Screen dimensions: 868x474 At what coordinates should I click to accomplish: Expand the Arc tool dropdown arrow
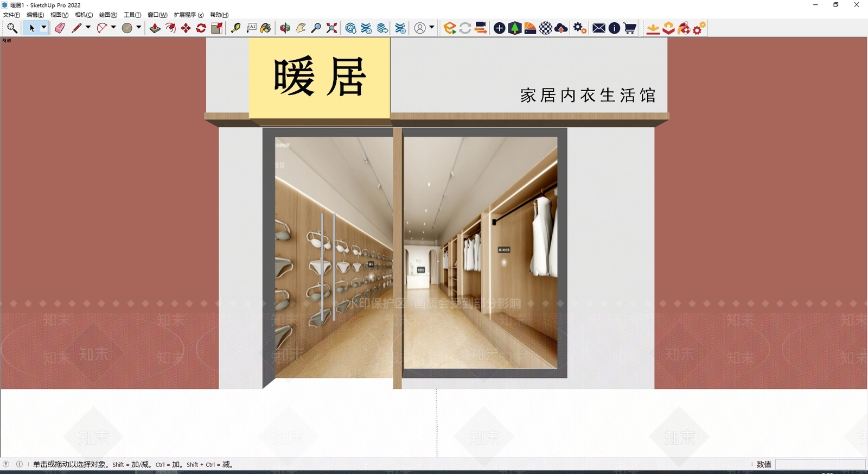point(113,28)
